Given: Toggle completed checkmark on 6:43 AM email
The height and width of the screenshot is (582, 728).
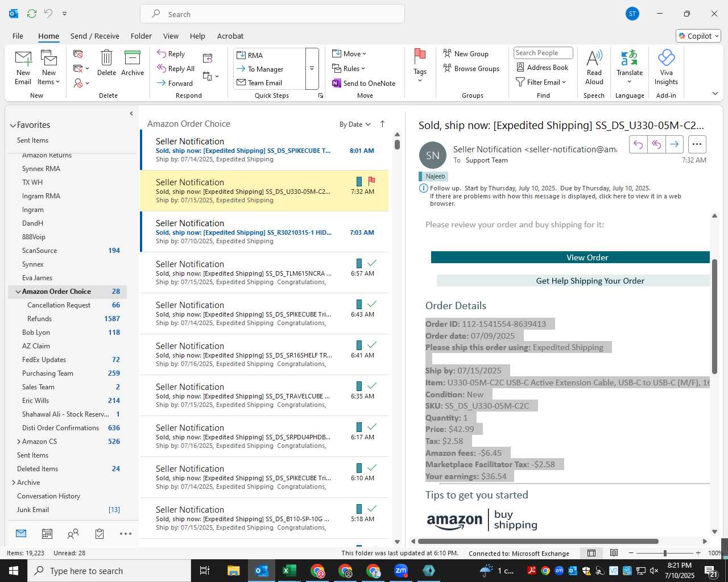Looking at the screenshot, I should pos(372,304).
